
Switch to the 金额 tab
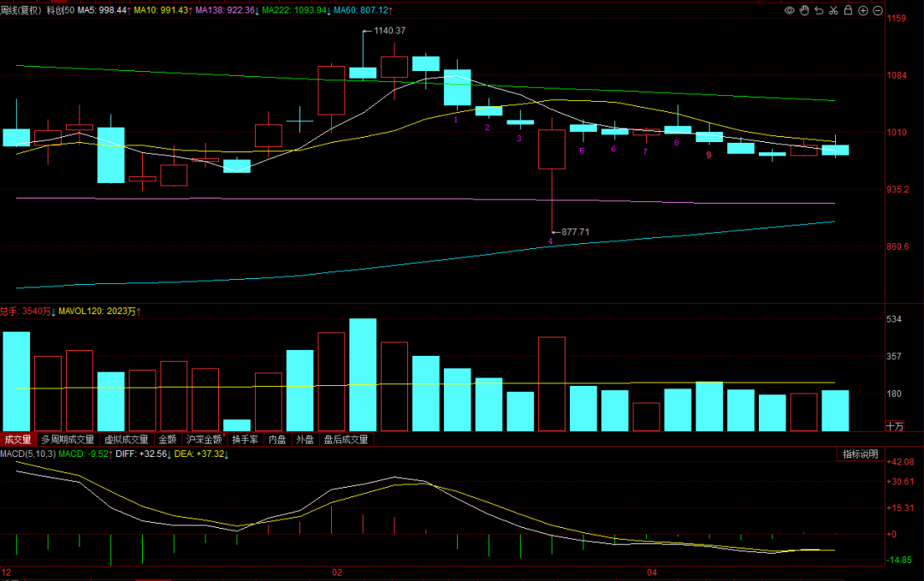pos(168,440)
